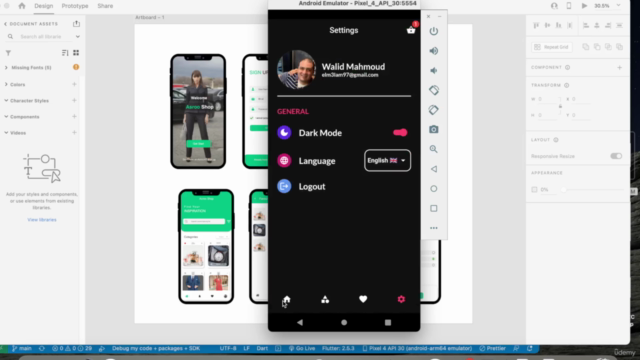Collapse the Videos section
This screenshot has width=640, height=360.
click(6, 133)
